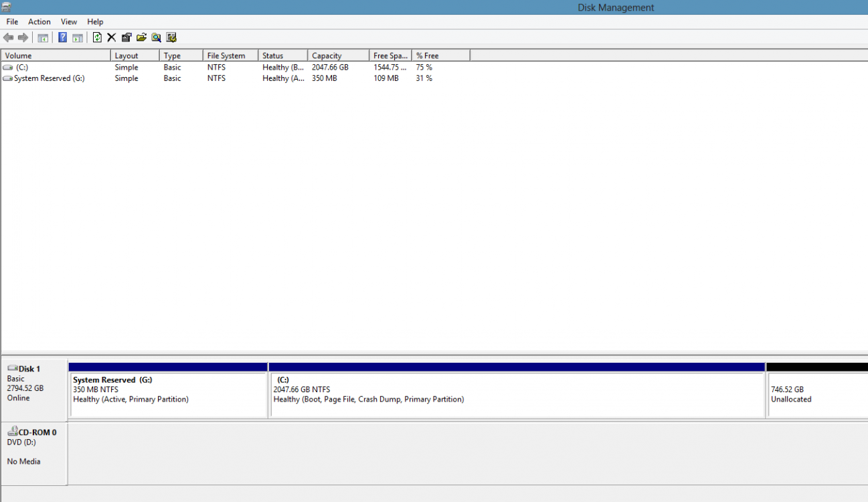Click drive icon beside System Reserved (G:) row
This screenshot has height=502, width=868.
7,78
